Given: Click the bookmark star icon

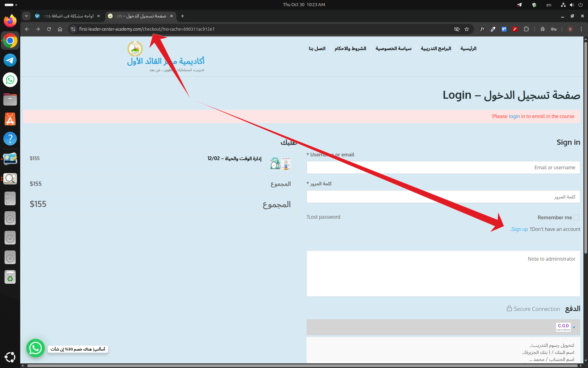Looking at the screenshot, I should pyautogui.click(x=467, y=29).
